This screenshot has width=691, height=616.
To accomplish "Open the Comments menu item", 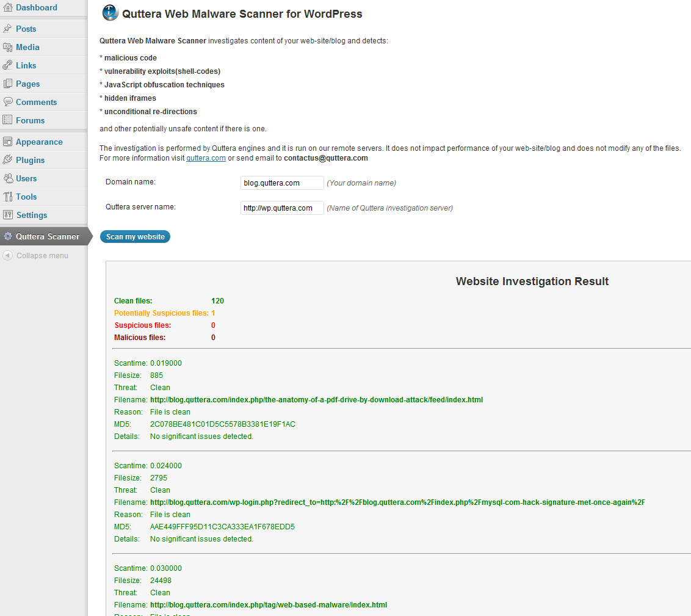I will (x=36, y=102).
